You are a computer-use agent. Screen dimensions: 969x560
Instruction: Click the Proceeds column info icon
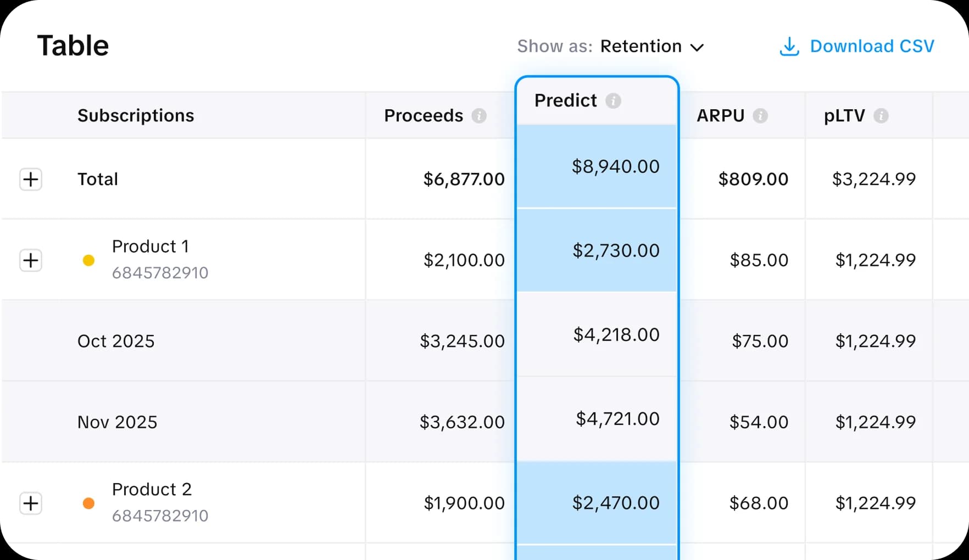[x=480, y=116]
